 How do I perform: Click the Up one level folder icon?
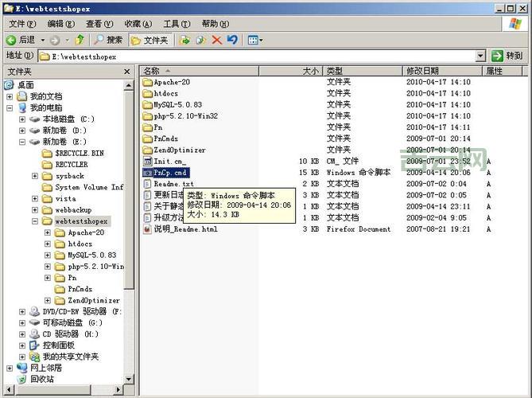pyautogui.click(x=80, y=40)
